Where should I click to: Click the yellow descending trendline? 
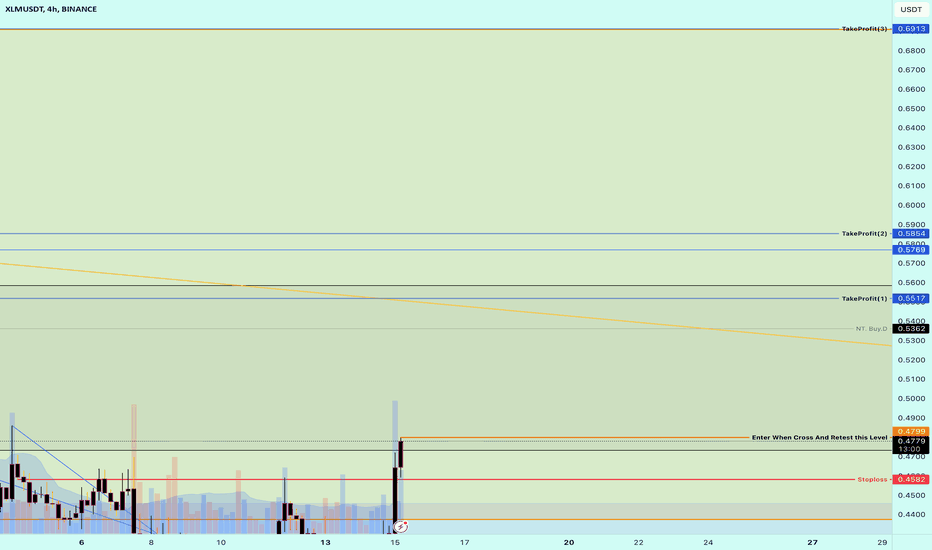coord(446,304)
